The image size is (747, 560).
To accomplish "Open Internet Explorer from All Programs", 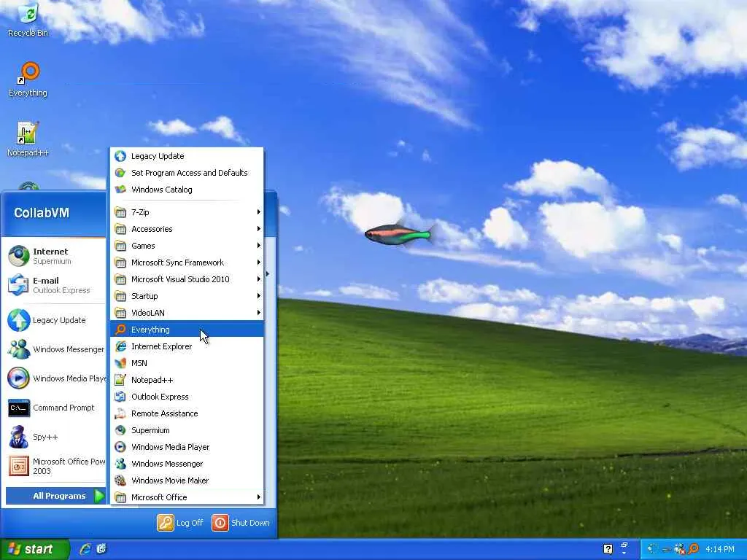I will [187, 346].
